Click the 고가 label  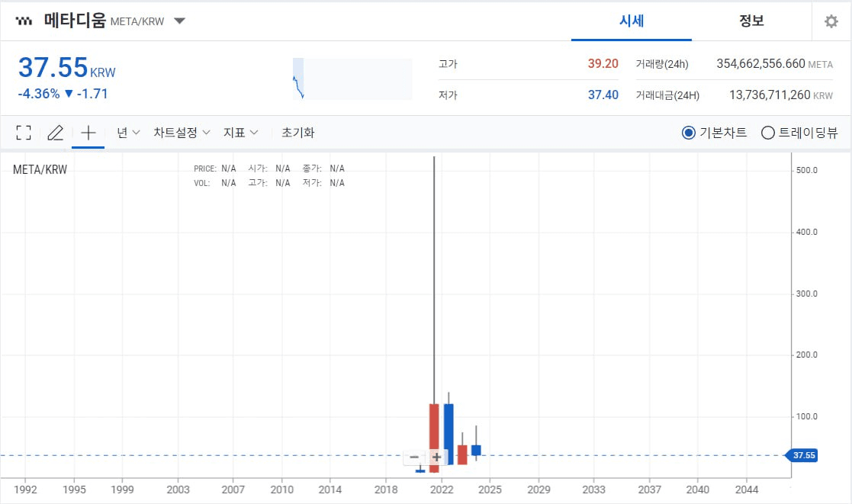tap(448, 64)
